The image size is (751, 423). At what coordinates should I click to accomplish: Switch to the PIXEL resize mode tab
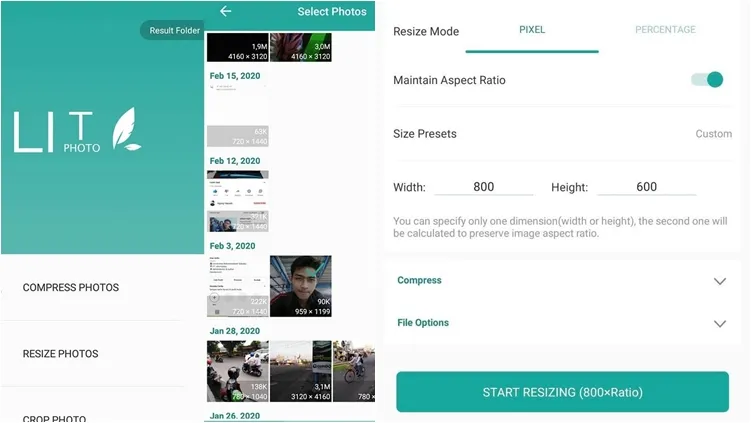532,30
